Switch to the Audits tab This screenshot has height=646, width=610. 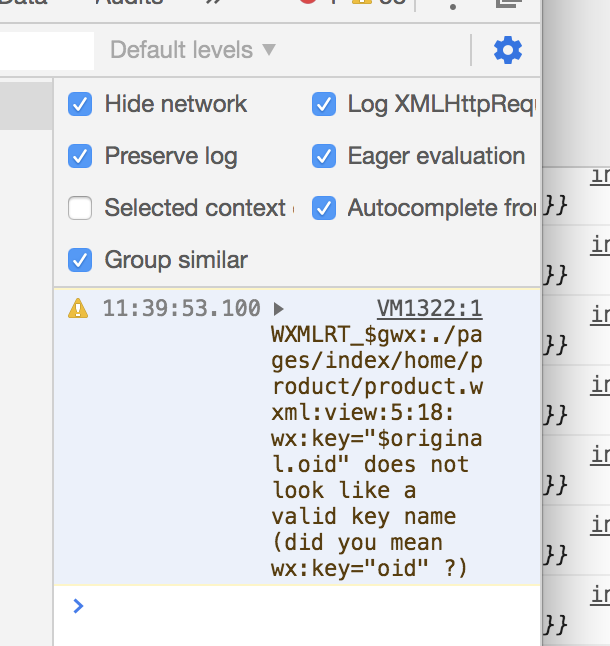pos(129,3)
